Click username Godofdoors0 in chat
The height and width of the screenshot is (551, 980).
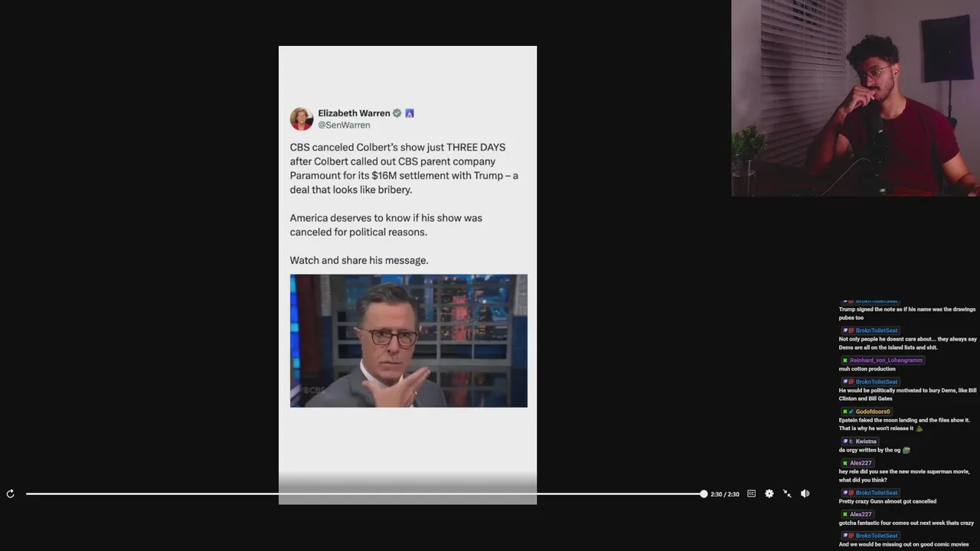pos(873,412)
